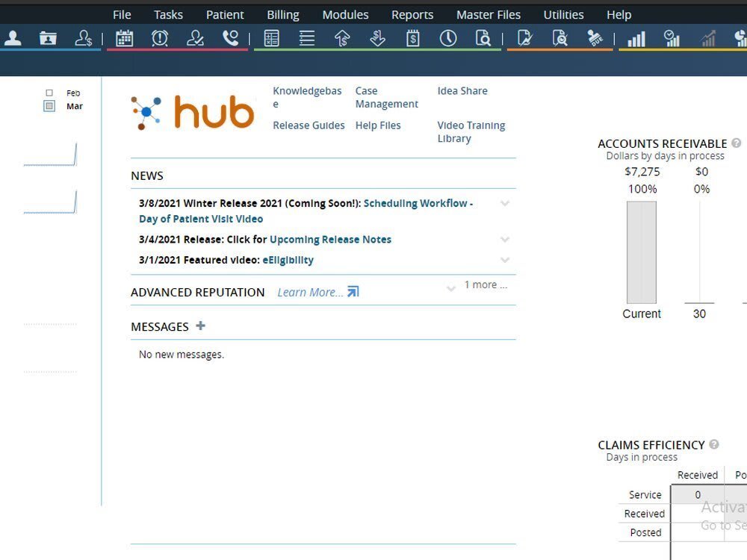The width and height of the screenshot is (747, 560).
Task: Click the Current accounts receivable bar
Action: [641, 252]
